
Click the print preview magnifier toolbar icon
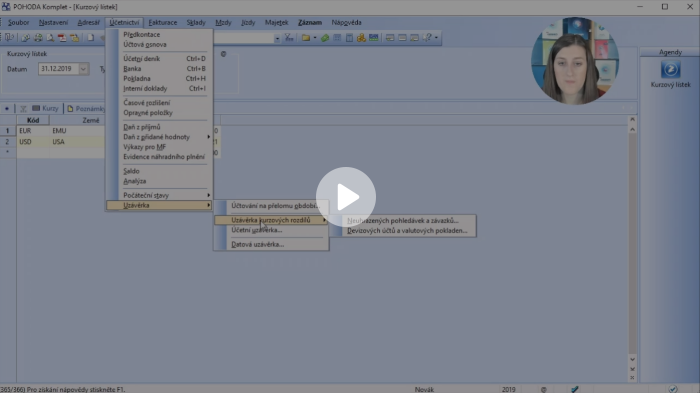tap(50, 38)
